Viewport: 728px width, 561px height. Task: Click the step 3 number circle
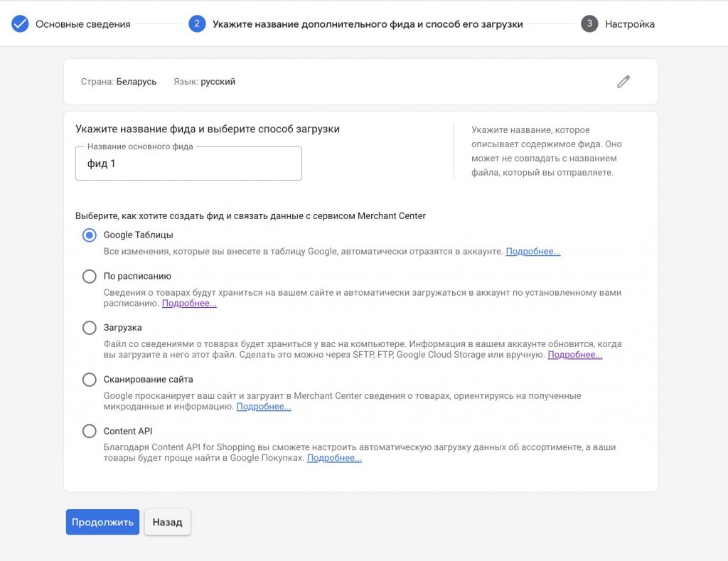pyautogui.click(x=589, y=23)
